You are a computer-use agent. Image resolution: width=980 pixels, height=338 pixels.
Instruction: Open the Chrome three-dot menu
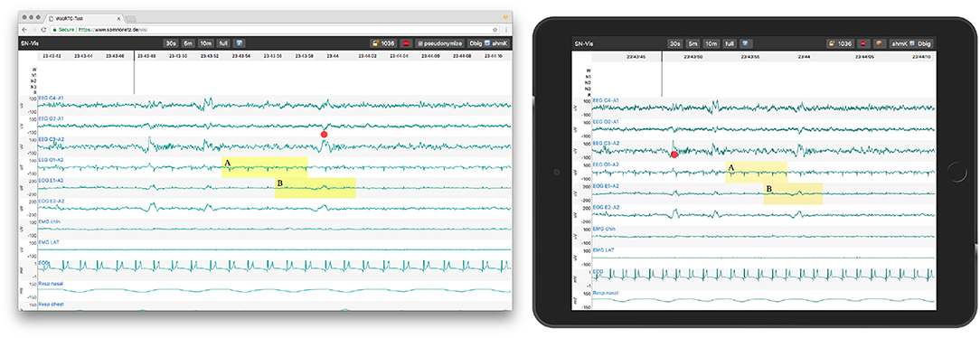tap(505, 29)
